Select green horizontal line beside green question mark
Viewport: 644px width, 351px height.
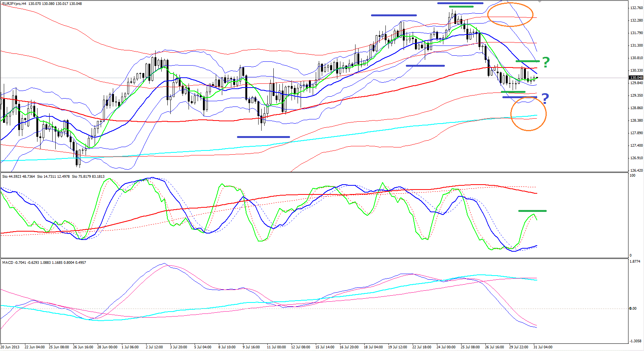coord(527,61)
